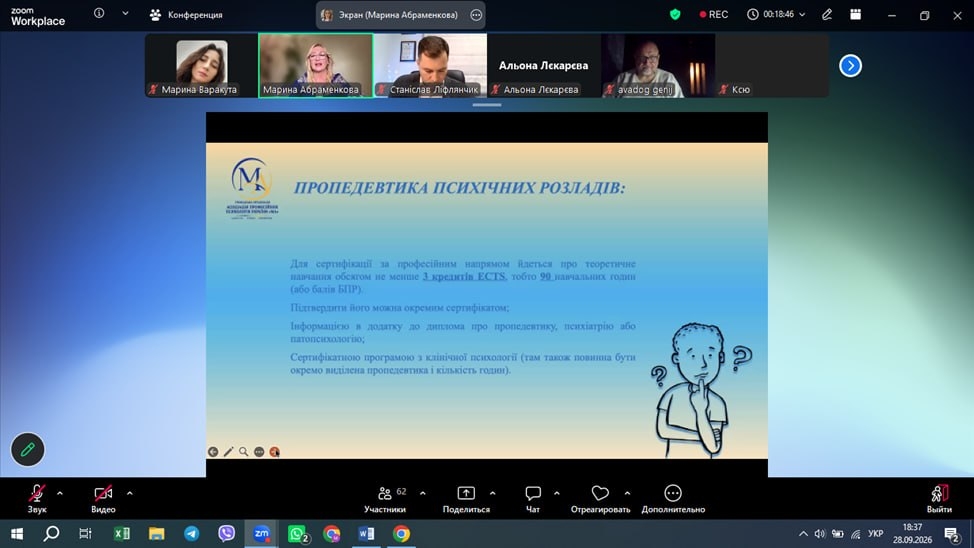
Task: Toggle the Звук microphone mute
Action: [37, 499]
